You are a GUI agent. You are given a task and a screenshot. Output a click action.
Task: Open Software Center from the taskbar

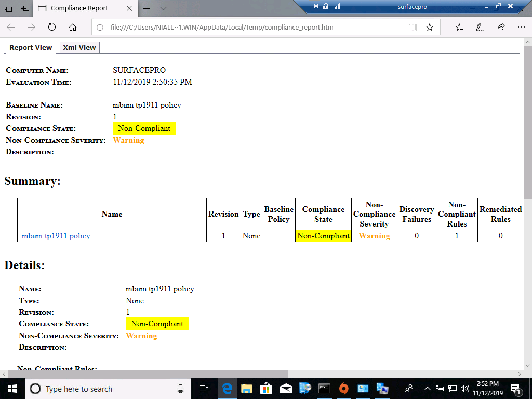click(x=305, y=389)
